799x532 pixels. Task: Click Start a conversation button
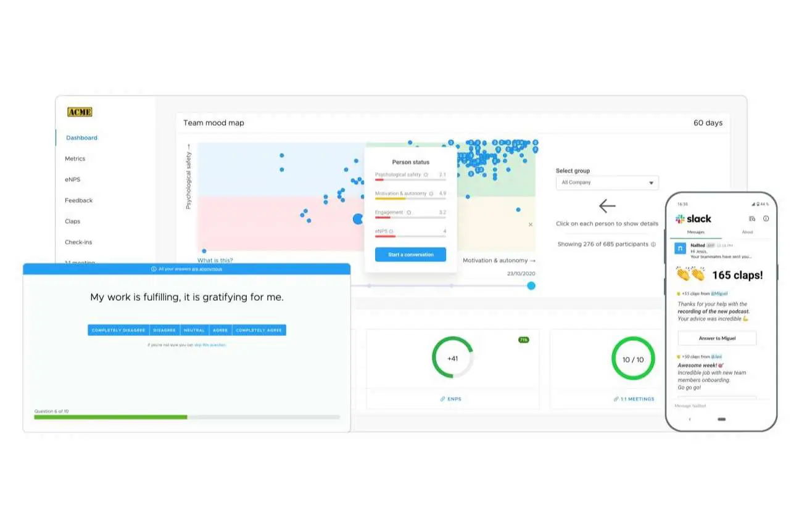410,255
